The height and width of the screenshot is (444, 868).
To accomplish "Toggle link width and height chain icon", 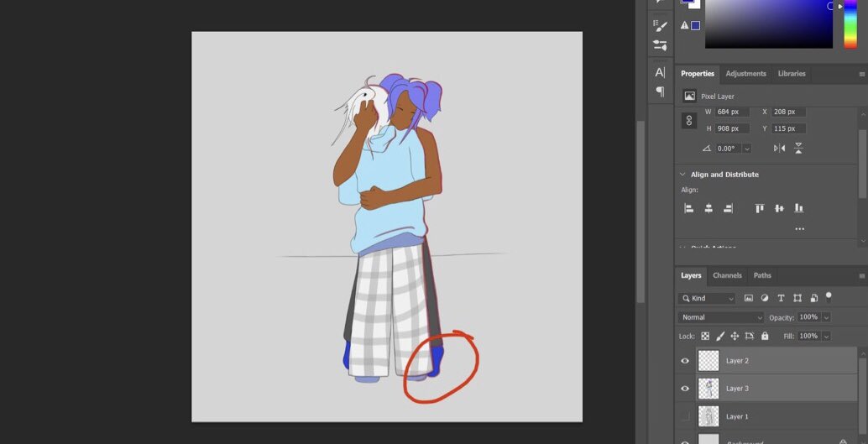I will (688, 120).
